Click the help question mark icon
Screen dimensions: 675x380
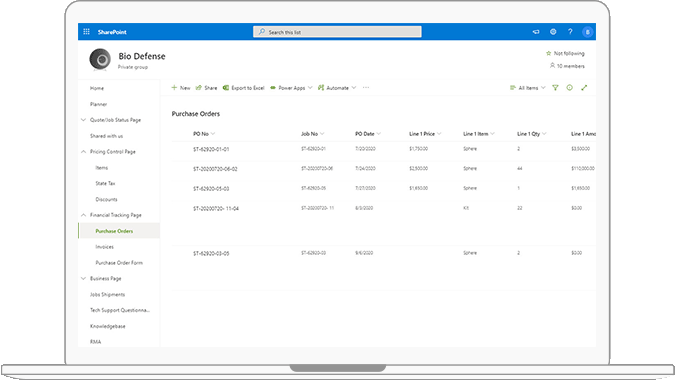tap(570, 32)
